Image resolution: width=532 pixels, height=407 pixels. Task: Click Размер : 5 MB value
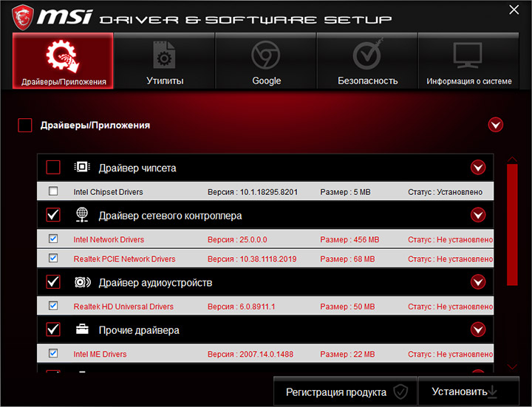[x=345, y=192]
